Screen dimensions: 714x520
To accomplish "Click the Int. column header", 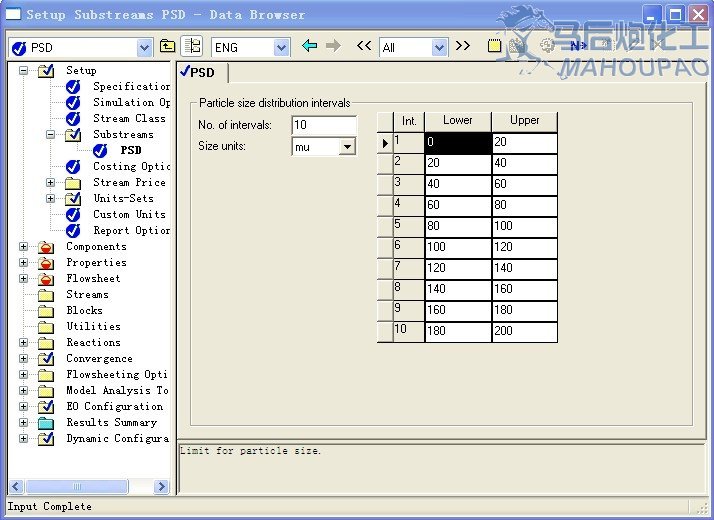I will click(409, 121).
